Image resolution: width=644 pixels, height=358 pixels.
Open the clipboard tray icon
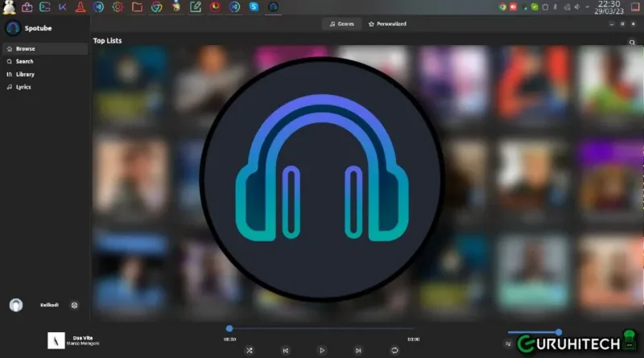pos(546,7)
